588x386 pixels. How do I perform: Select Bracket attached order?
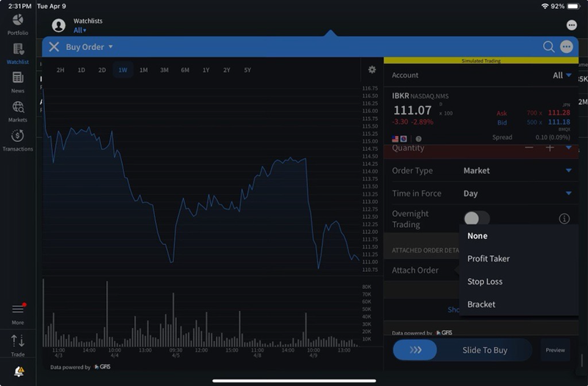519,304
